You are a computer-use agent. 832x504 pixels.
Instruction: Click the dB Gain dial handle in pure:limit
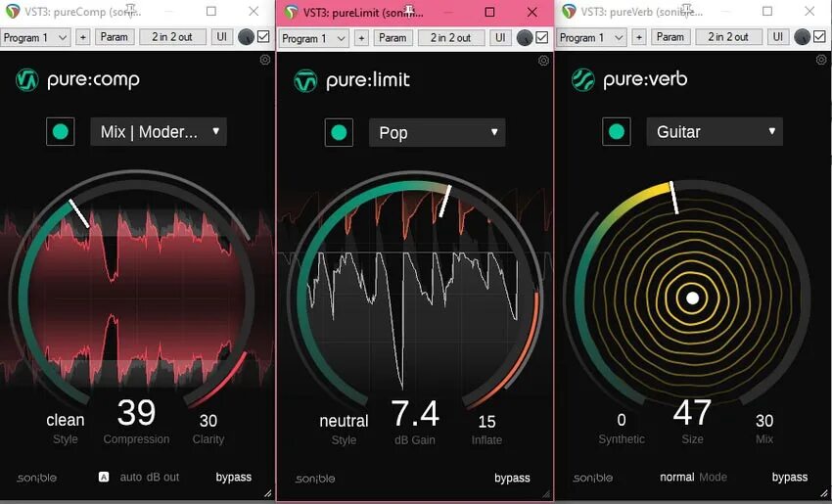444,201
